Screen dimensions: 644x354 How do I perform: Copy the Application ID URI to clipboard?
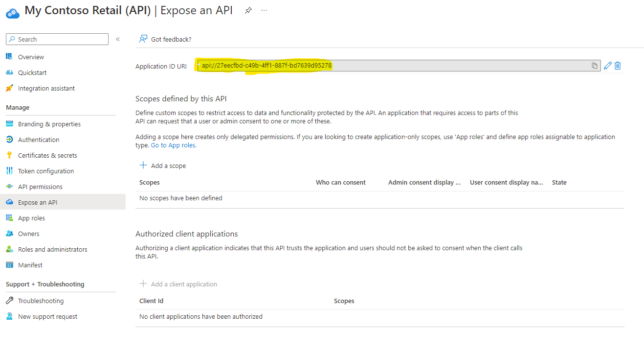point(595,66)
